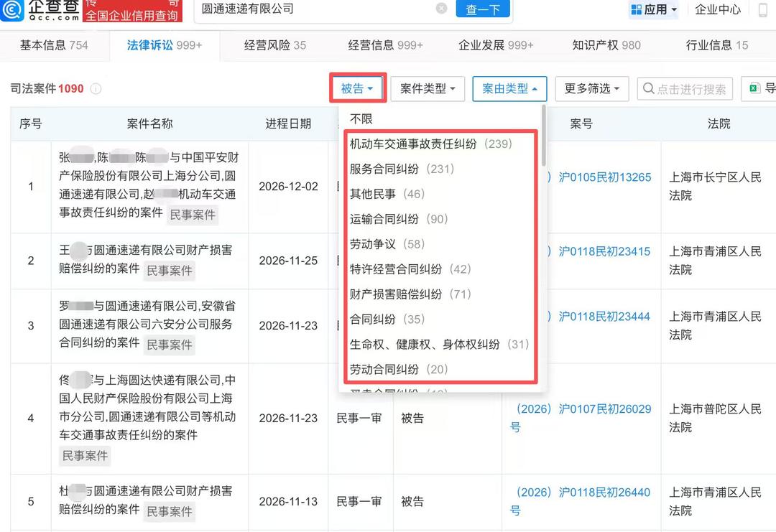Viewport: 776px width, 532px height.
Task: Switch to 基本信息 tab
Action: click(x=54, y=45)
